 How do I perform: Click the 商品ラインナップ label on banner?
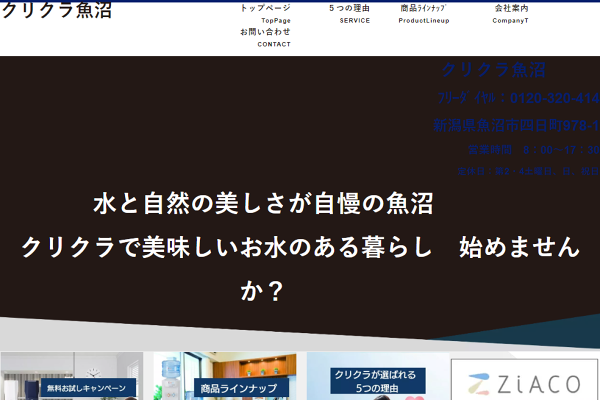pos(240,389)
